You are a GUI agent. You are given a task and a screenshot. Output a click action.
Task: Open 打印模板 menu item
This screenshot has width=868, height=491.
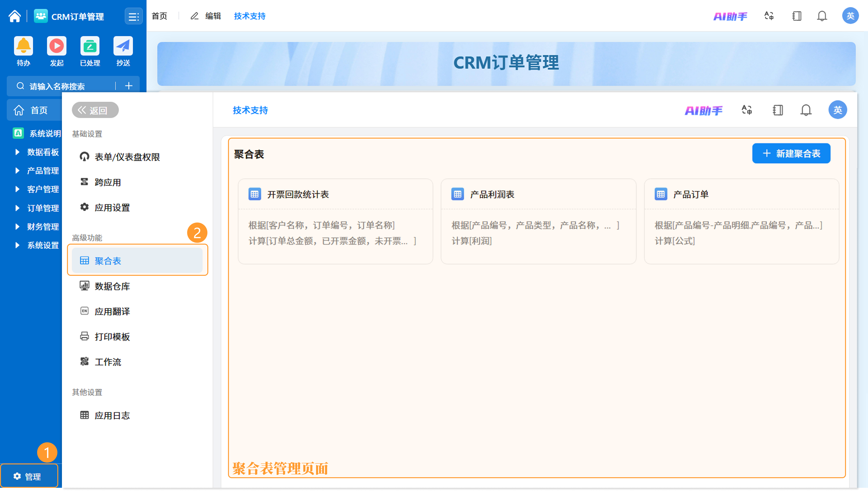[x=137, y=337]
